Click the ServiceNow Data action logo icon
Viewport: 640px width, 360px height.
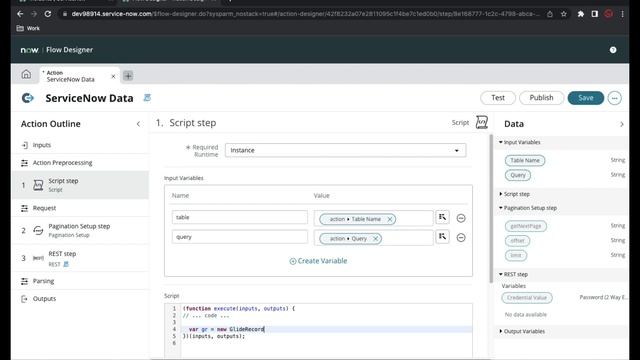(28, 98)
